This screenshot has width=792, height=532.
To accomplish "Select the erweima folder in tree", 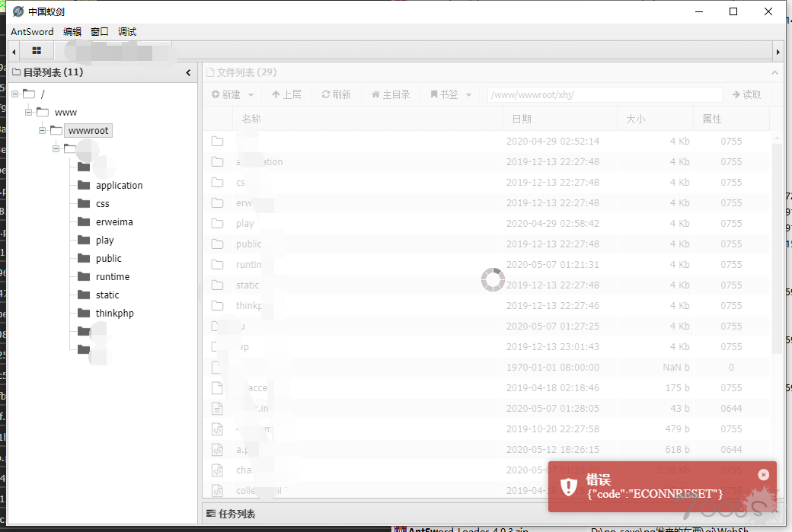I will pyautogui.click(x=114, y=222).
